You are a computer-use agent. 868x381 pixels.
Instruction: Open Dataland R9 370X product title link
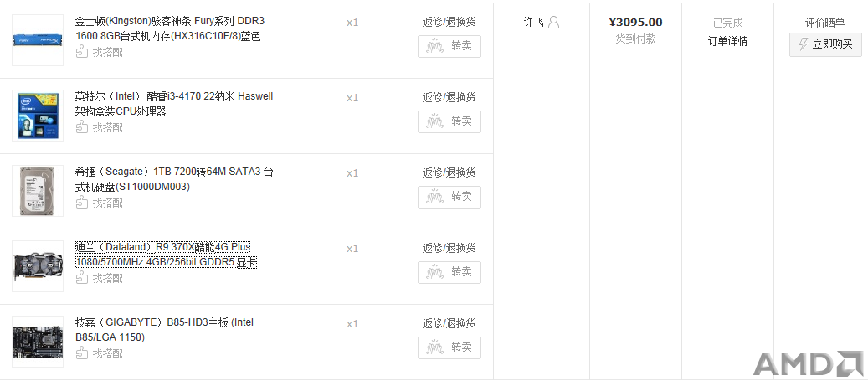[x=166, y=255]
